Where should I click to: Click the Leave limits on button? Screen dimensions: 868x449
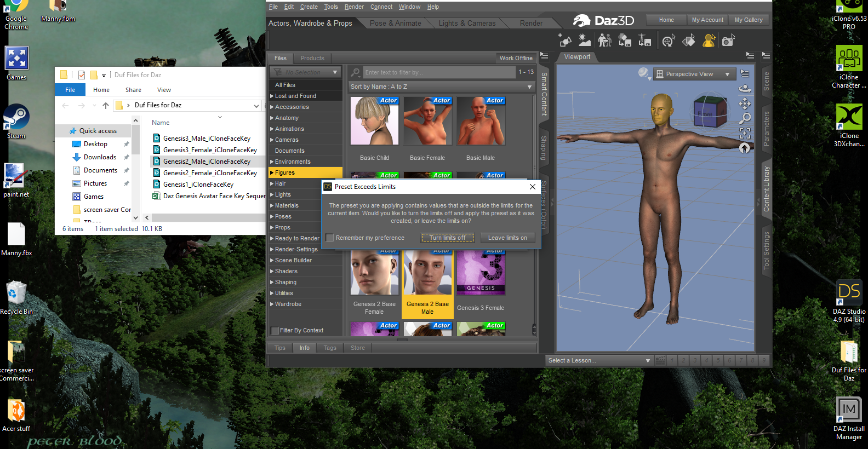(507, 238)
